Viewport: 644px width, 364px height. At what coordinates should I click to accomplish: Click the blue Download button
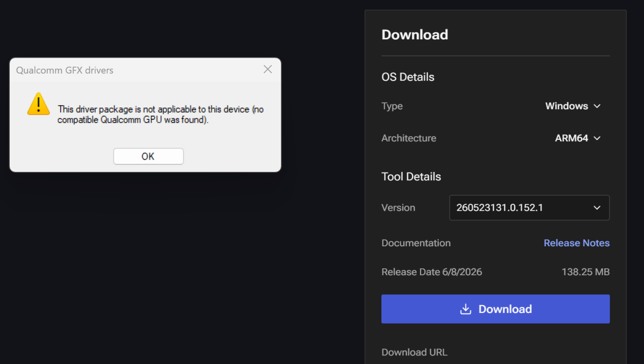point(495,309)
